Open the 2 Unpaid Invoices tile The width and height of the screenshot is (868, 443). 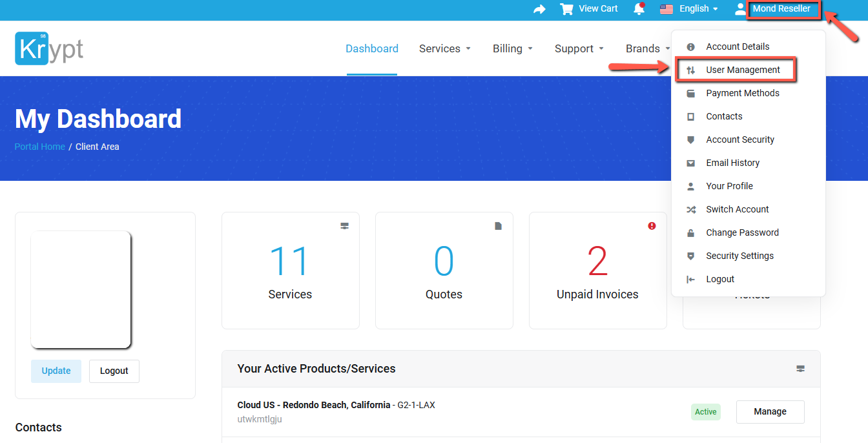click(598, 271)
